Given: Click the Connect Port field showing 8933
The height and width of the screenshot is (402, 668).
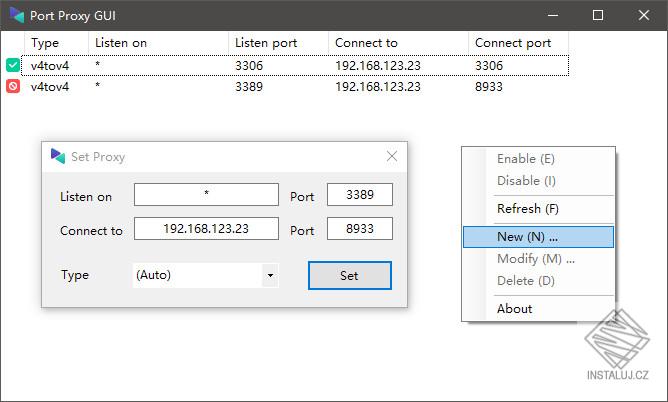Looking at the screenshot, I should (x=360, y=229).
